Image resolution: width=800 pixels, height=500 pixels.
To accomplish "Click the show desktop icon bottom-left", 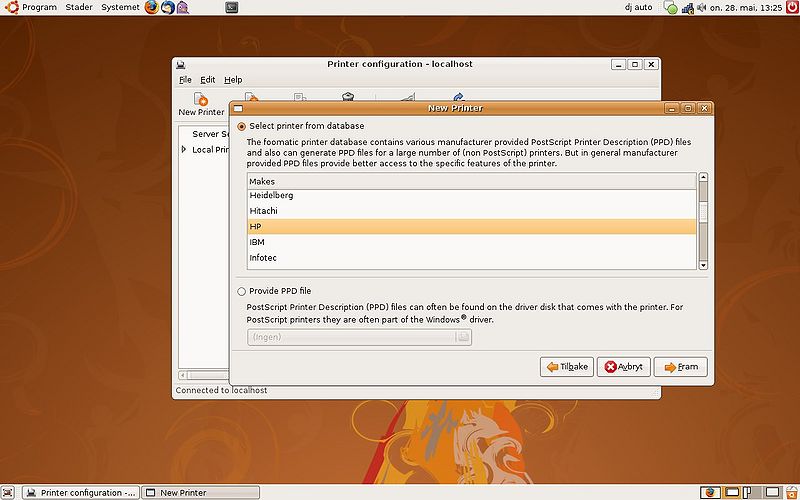I will 8,492.
